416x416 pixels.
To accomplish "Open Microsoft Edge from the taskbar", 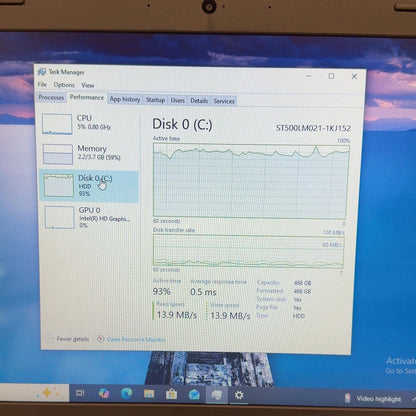I will (x=127, y=394).
